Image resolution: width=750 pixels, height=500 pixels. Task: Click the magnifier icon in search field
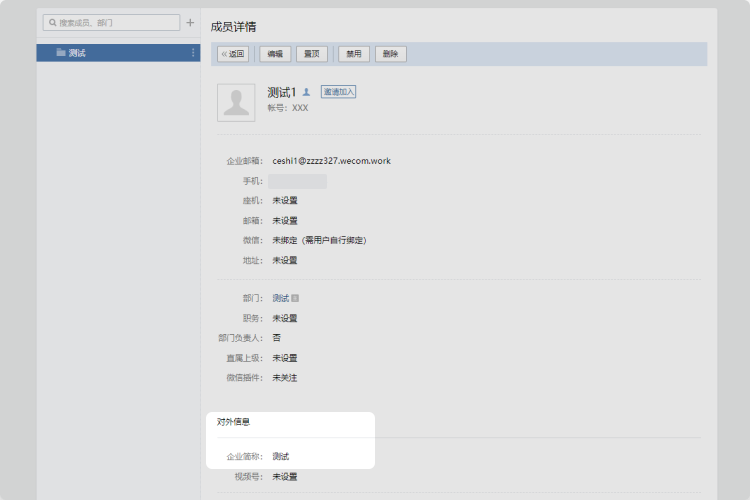[x=50, y=22]
